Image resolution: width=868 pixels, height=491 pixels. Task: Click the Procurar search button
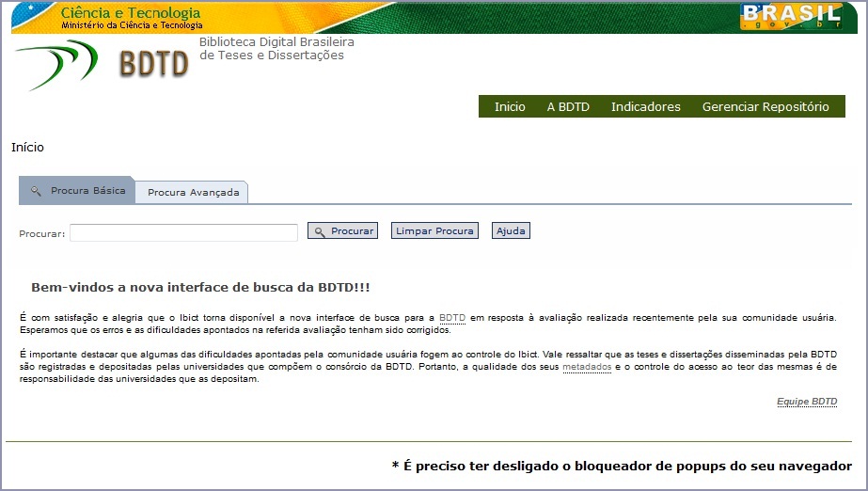(x=342, y=230)
